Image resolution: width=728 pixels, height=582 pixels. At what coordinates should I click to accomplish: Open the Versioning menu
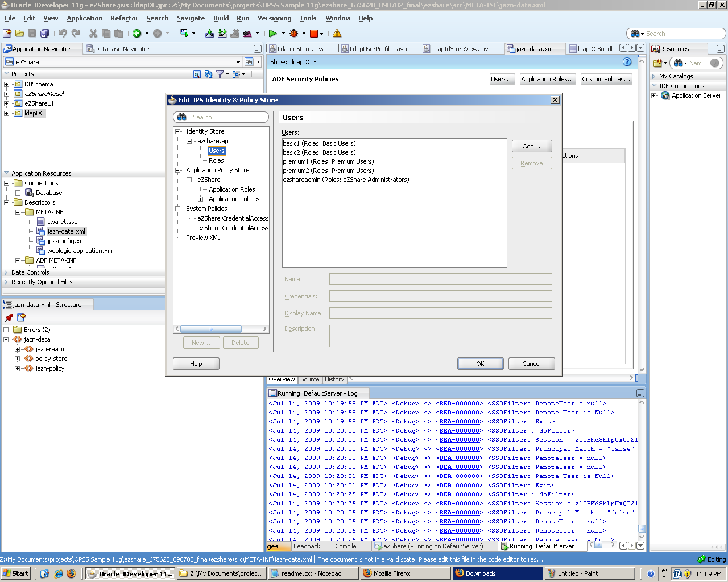274,18
